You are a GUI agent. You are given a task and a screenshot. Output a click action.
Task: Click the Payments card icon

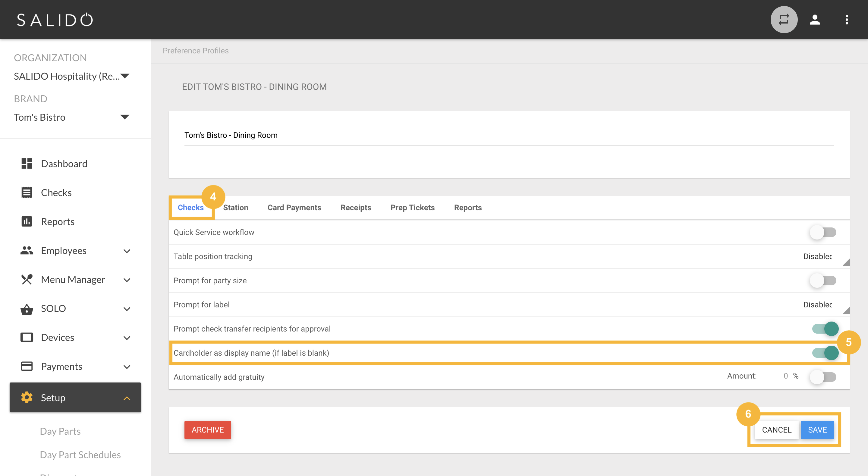click(27, 366)
